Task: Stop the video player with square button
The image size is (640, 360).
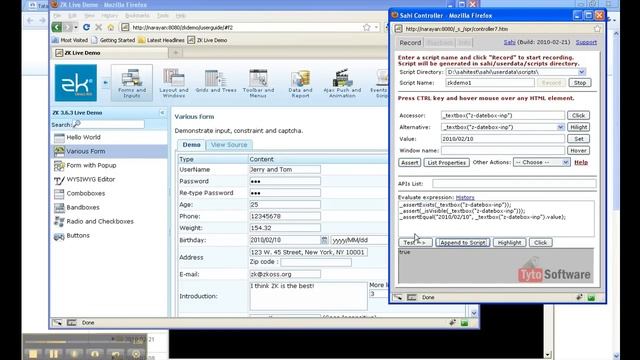Action: pyautogui.click(x=33, y=354)
